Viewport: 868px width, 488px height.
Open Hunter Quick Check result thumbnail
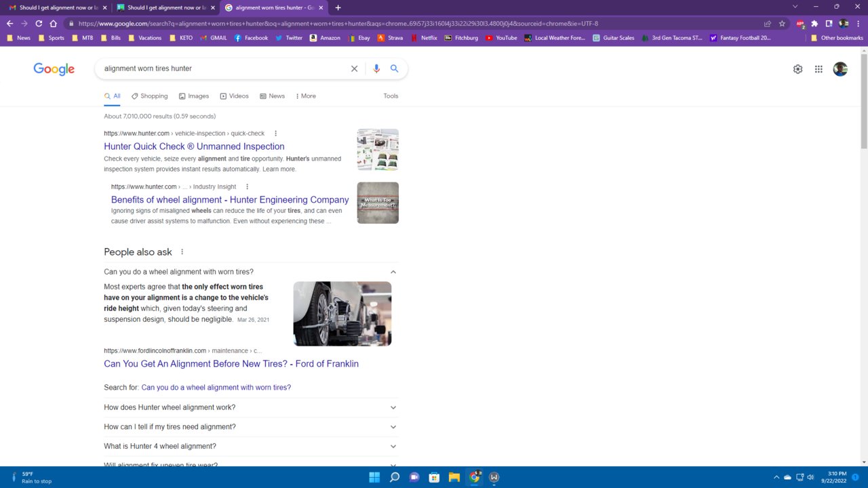(x=378, y=150)
